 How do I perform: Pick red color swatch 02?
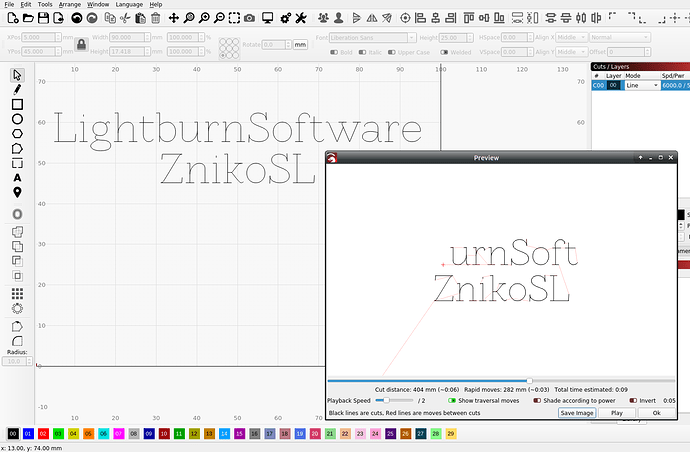[x=43, y=434]
